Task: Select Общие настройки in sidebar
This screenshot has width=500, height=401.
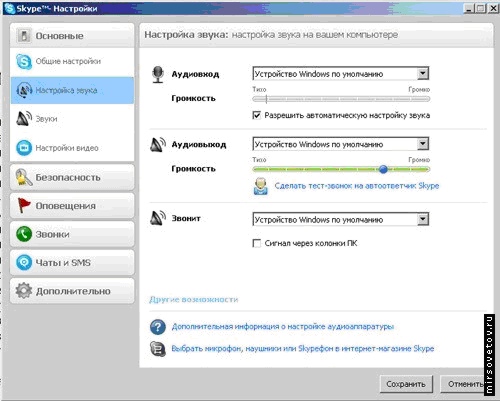Action: [x=72, y=62]
